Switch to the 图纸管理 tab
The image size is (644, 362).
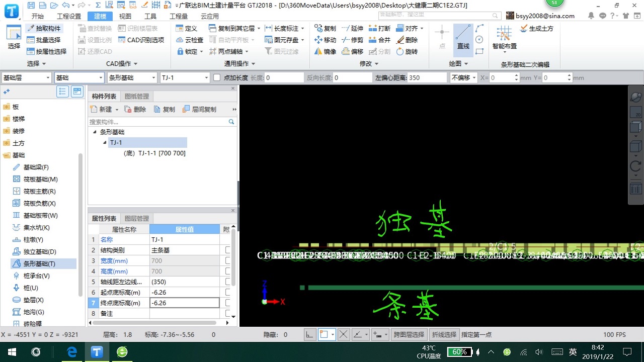click(x=136, y=97)
